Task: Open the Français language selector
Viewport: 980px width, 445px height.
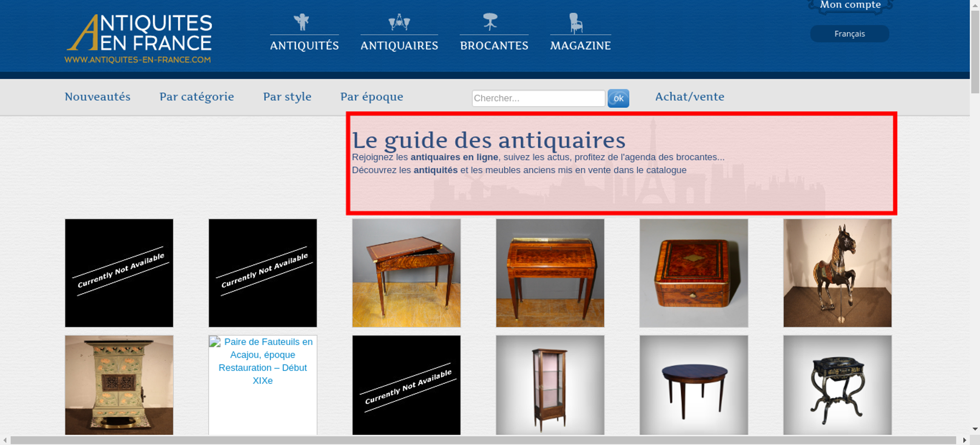Action: point(849,34)
